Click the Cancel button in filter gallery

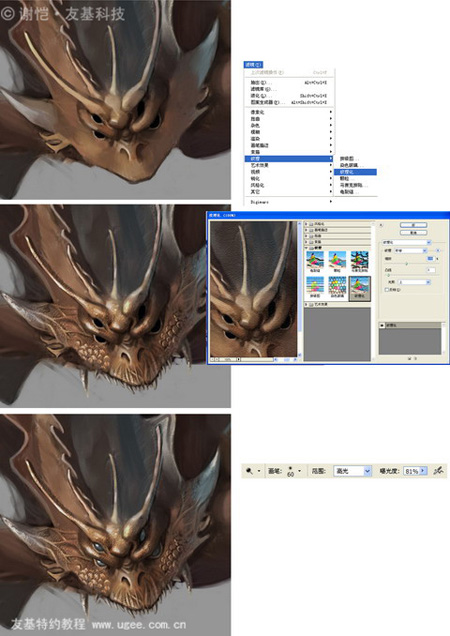413,232
